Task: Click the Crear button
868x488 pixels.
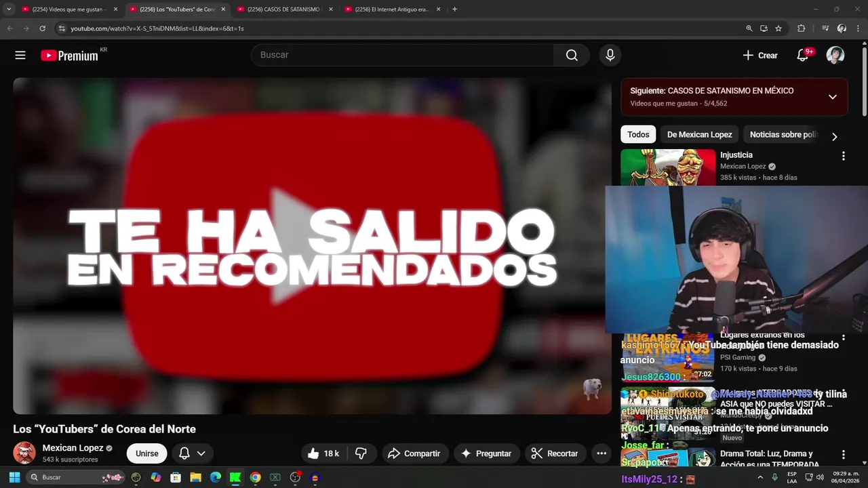Action: 760,56
